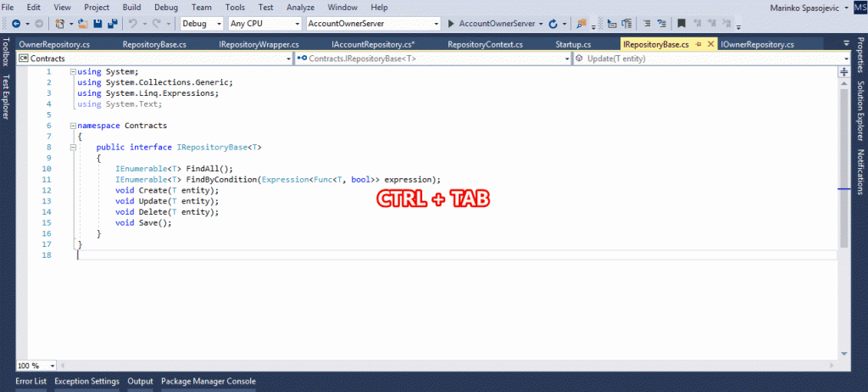
Task: Click the New Project toolbar icon
Action: point(61,24)
